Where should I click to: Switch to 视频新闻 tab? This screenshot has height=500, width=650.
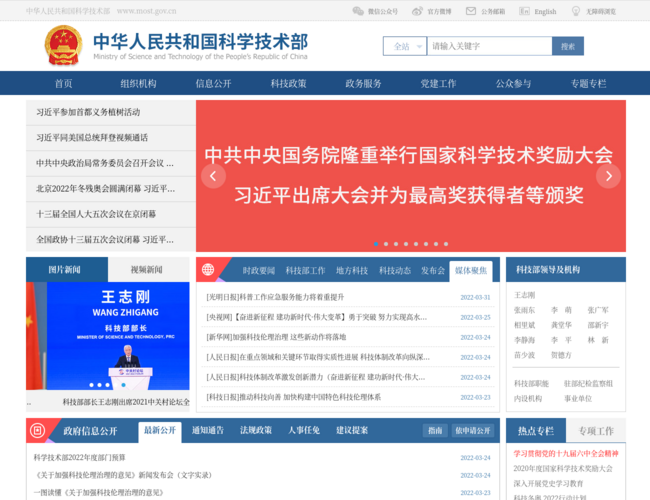tap(148, 269)
